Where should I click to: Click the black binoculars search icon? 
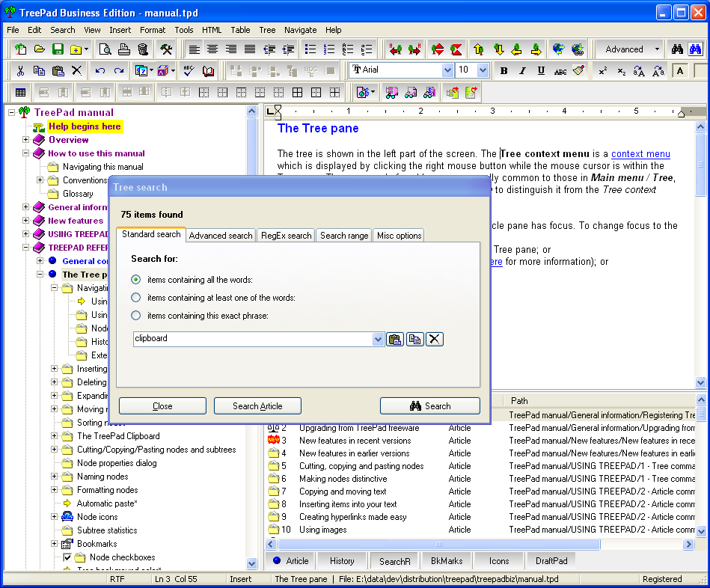pos(677,49)
